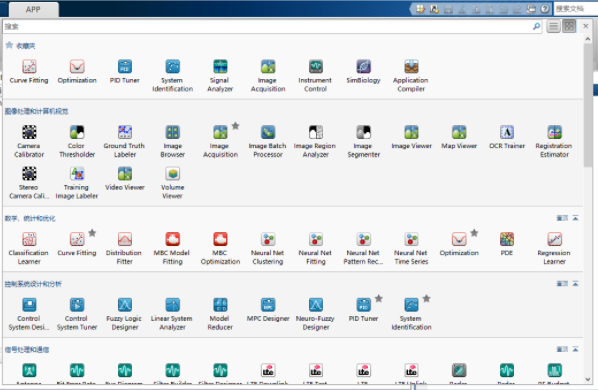The height and width of the screenshot is (390, 598).
Task: Open Ground Truth Labeler
Action: point(125,141)
